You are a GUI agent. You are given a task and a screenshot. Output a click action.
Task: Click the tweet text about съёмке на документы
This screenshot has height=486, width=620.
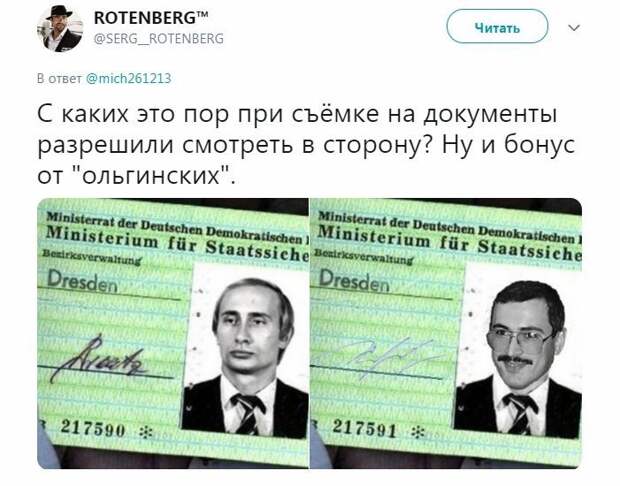coord(306,144)
